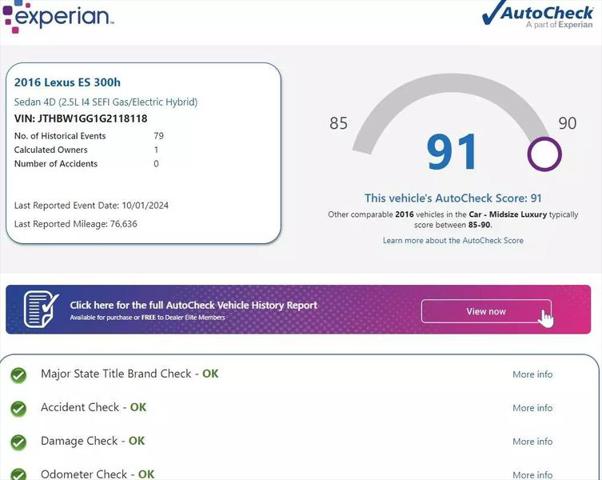Image resolution: width=602 pixels, height=480 pixels.
Task: Click the Last Reported Mileage 76,636 line
Action: pos(76,224)
